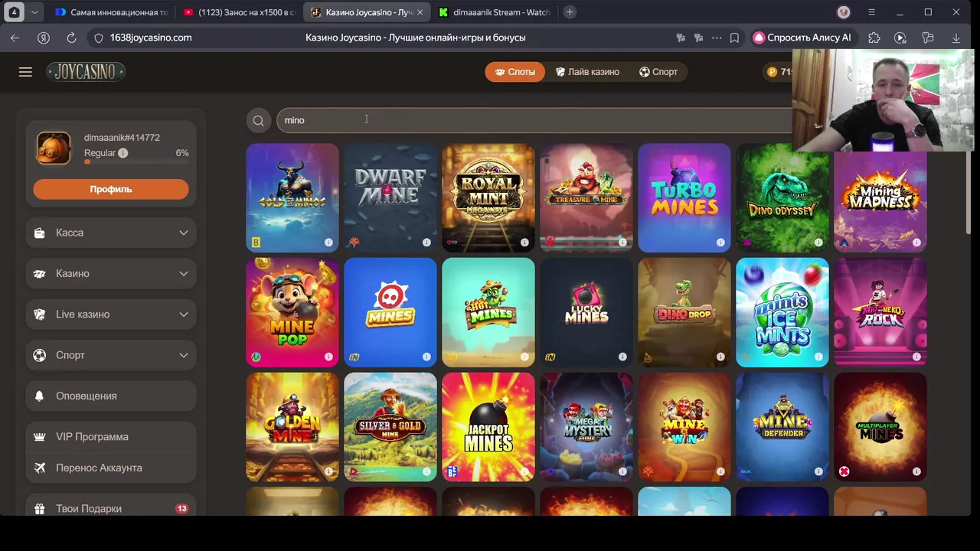Open the Dino Odyssey game

tap(782, 197)
